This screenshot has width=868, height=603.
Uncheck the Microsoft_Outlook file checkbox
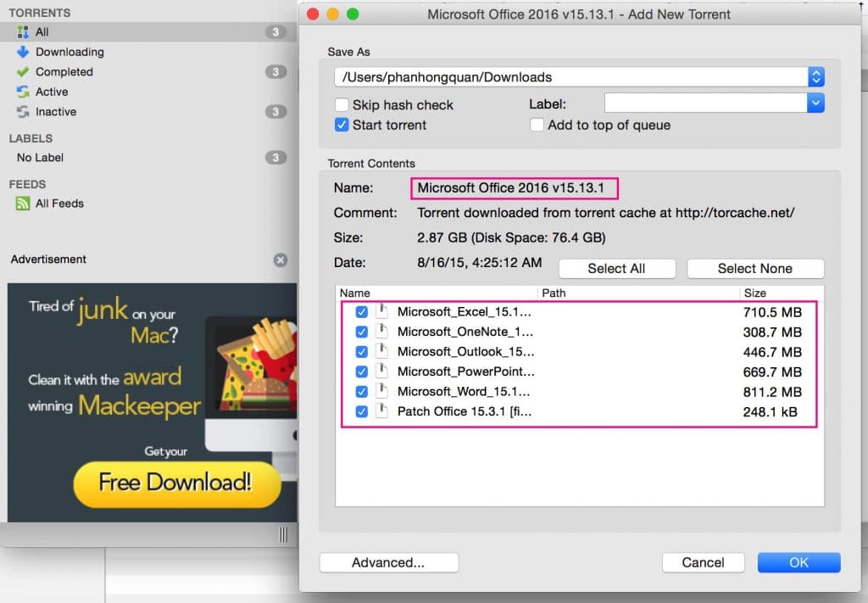361,352
